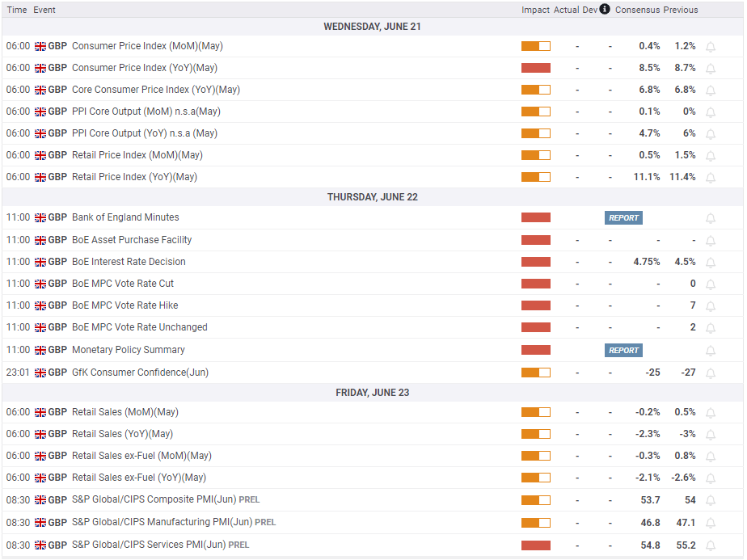Click the Dev info icon in header
This screenshot has width=747, height=560.
[x=605, y=10]
